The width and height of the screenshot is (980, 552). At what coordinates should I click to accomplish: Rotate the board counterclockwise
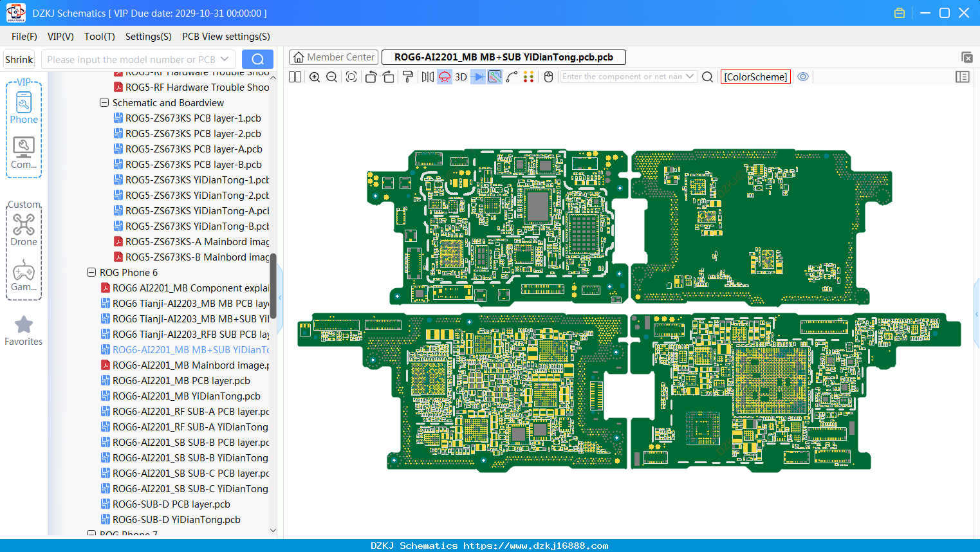coord(371,77)
